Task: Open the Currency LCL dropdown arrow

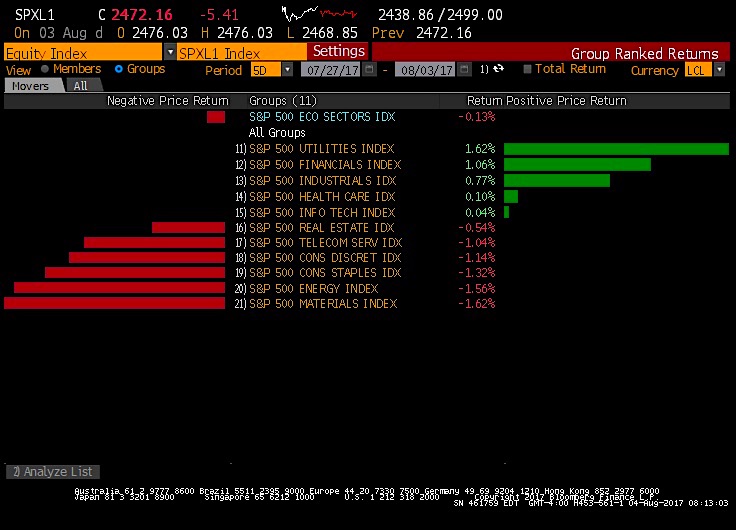Action: pyautogui.click(x=719, y=69)
